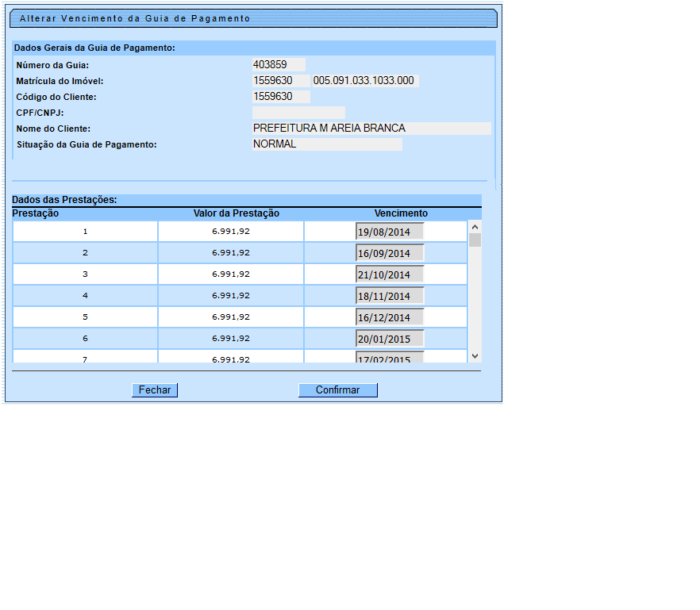Select the 20/01/2015 due date input

tap(390, 339)
